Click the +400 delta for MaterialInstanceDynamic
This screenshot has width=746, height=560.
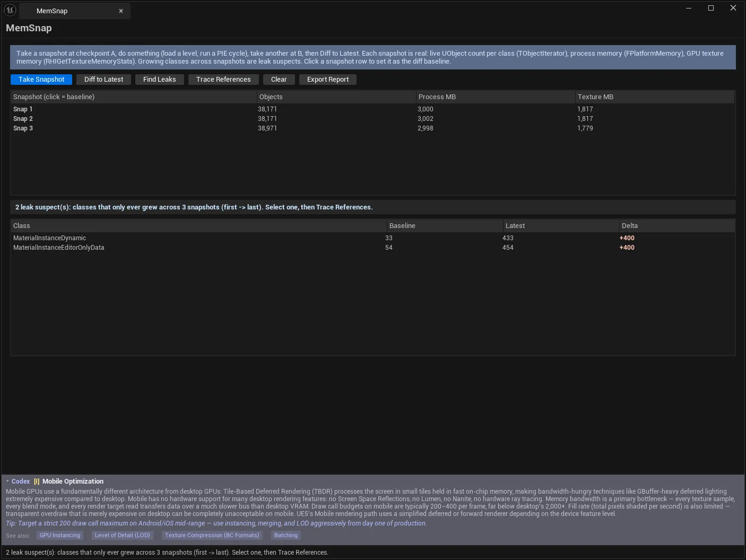(x=627, y=238)
